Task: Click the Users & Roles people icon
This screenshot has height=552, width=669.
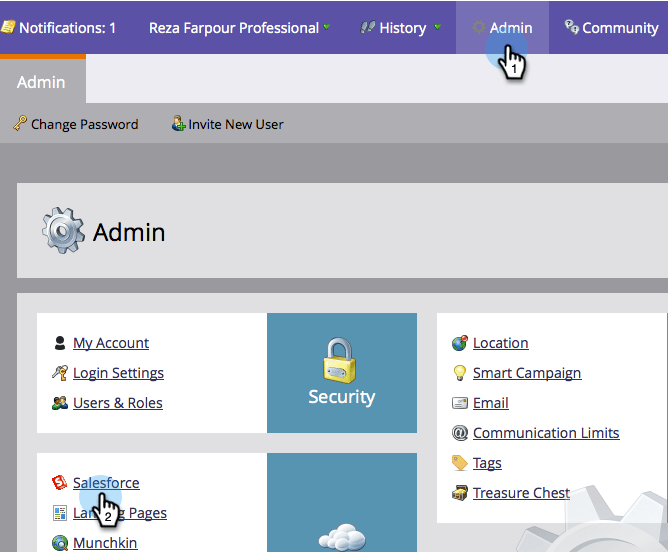Action: click(x=60, y=403)
